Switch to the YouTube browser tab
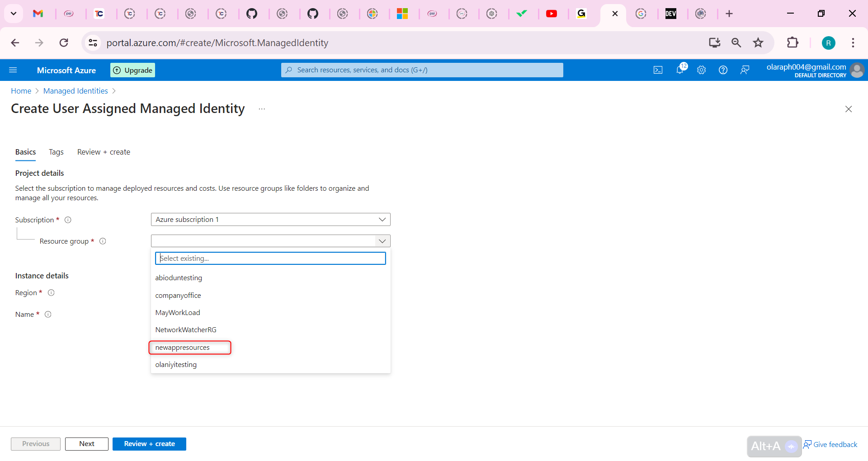Viewport: 868px width, 461px height. [x=552, y=14]
